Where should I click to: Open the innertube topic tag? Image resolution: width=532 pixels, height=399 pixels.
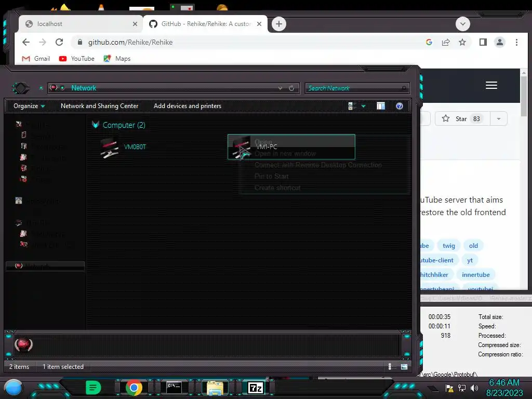coord(476,275)
